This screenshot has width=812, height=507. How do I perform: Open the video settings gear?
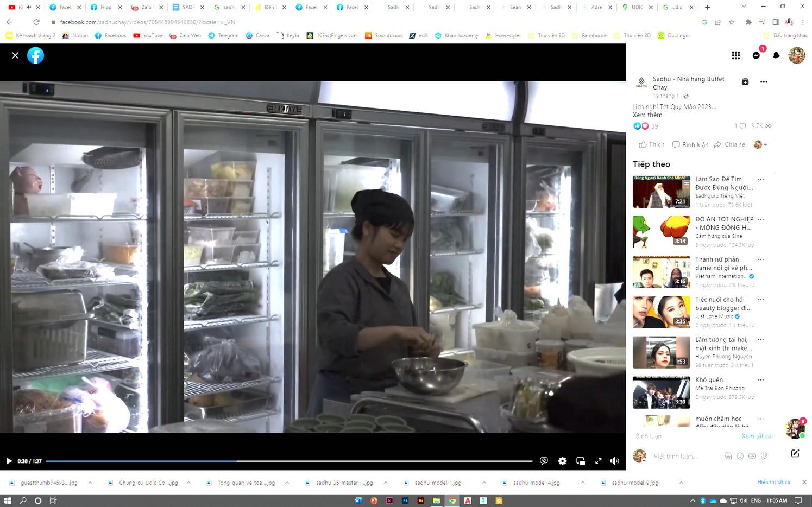coord(562,461)
